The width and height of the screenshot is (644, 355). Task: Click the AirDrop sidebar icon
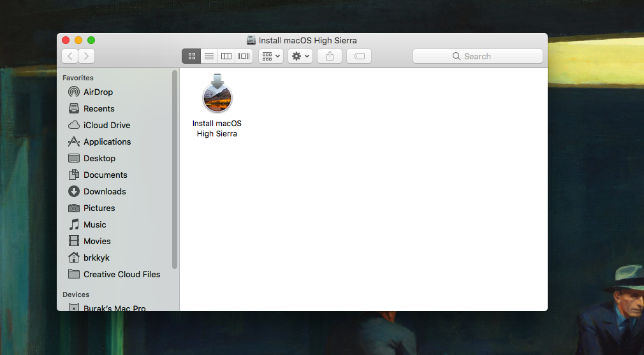point(74,92)
